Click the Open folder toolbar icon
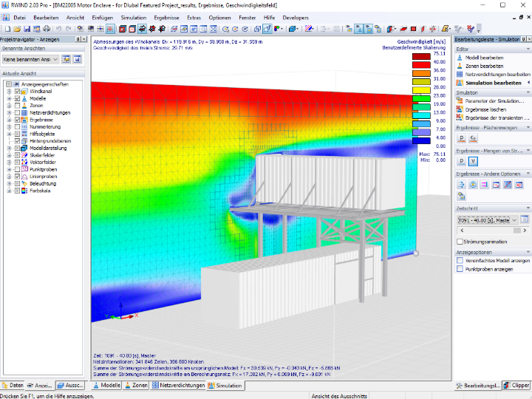The height and width of the screenshot is (399, 532). (x=17, y=29)
